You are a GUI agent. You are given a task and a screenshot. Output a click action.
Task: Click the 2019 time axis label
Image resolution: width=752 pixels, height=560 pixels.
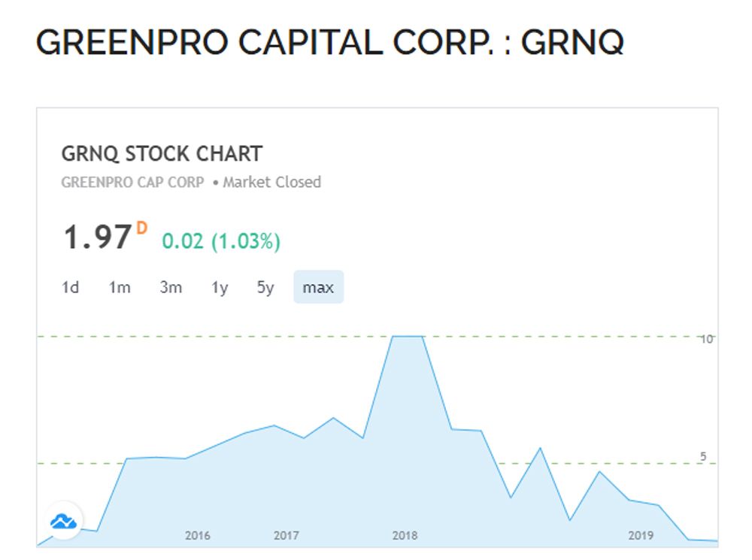coord(641,536)
